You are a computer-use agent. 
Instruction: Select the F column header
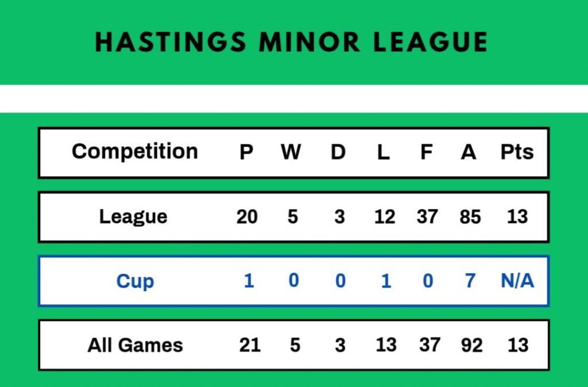click(426, 152)
